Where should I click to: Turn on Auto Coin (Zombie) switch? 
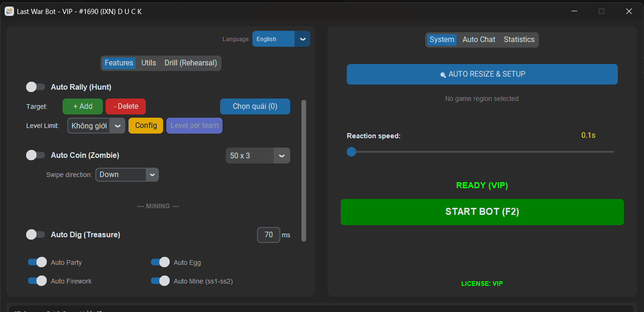(36, 155)
